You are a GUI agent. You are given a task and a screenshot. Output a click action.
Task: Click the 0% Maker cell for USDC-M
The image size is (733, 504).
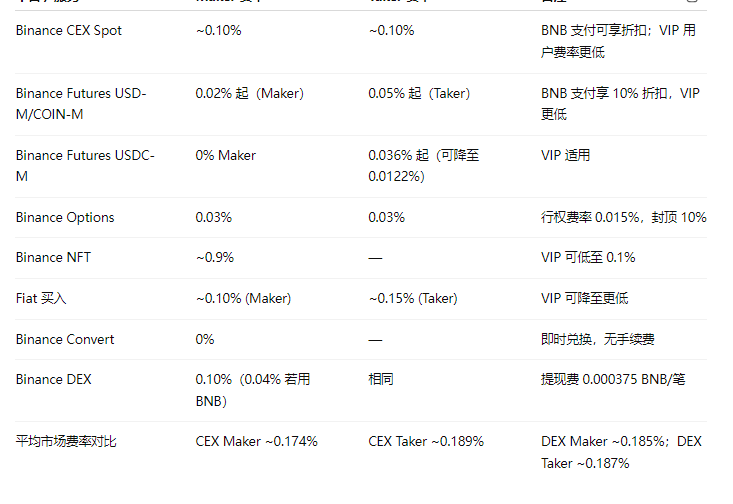click(x=226, y=155)
